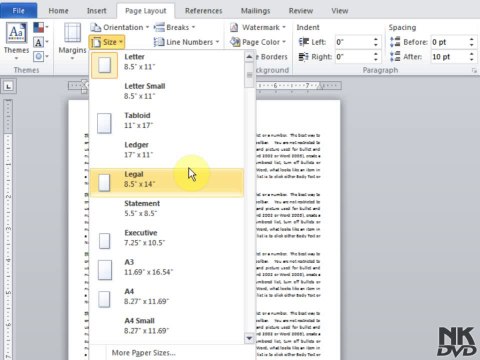This screenshot has height=360, width=480.
Task: Open the File tab
Action: coord(19,10)
